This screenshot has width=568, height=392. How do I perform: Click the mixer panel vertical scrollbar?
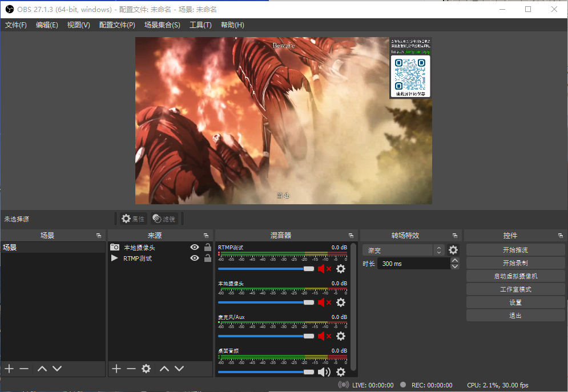[x=353, y=306]
